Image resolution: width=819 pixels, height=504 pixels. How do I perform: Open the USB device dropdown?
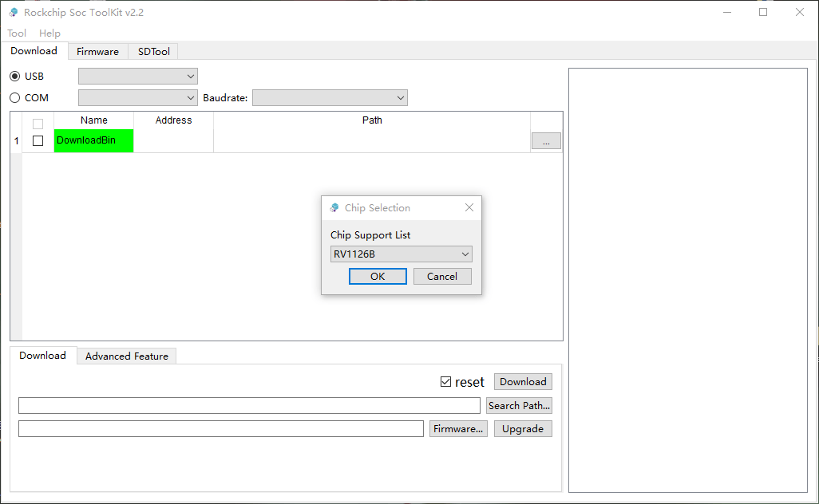point(138,77)
